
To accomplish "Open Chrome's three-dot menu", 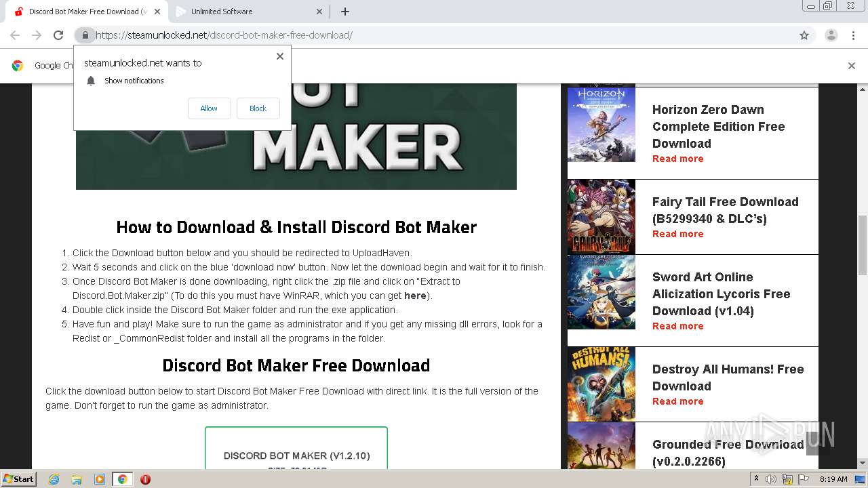I will 853,35.
